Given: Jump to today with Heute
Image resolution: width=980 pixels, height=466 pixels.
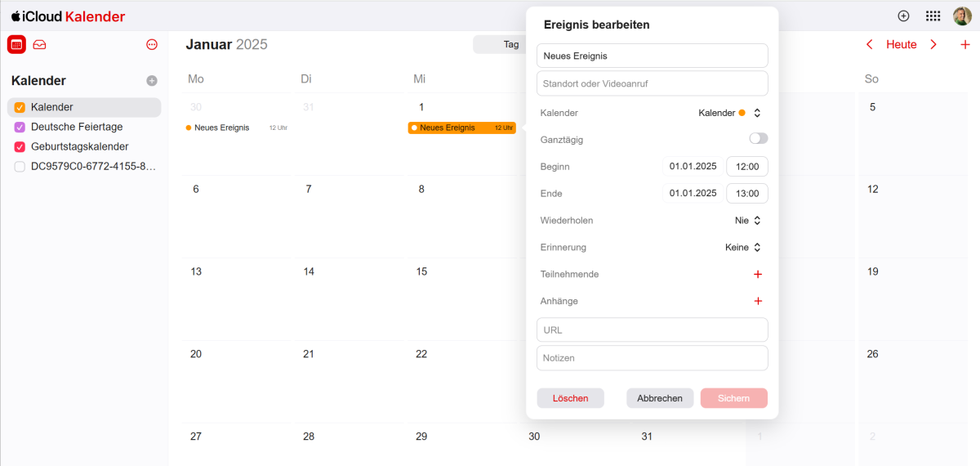Looking at the screenshot, I should pos(902,45).
